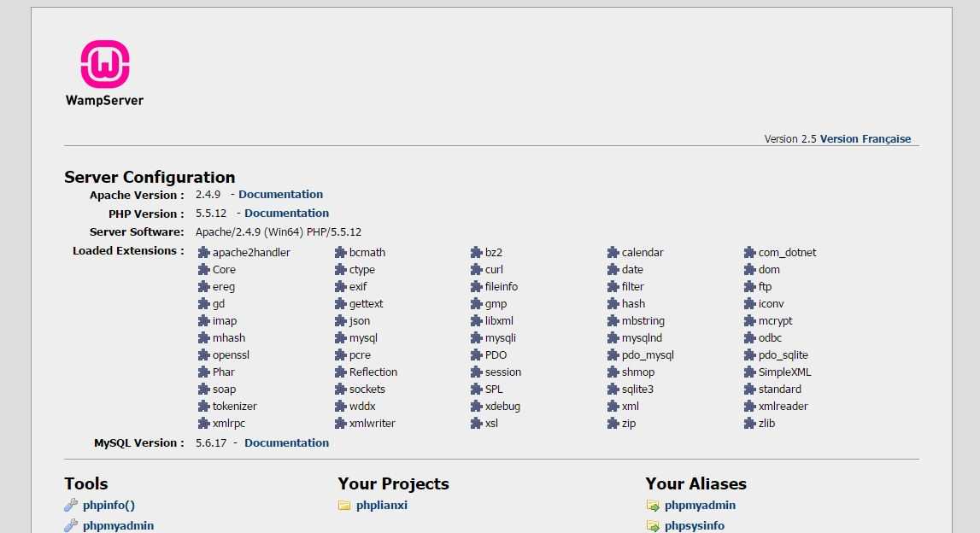Click the 'xmlreader' extension name
The image size is (980, 533).
[783, 406]
